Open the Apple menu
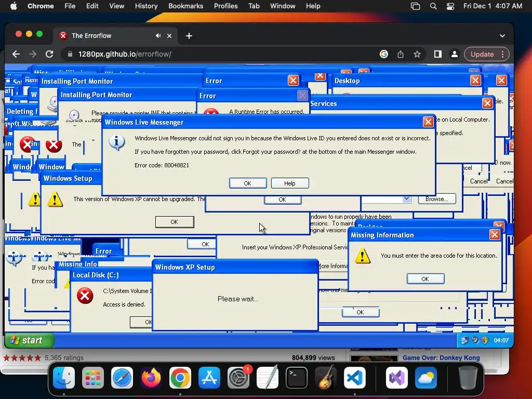Viewport: 532px width, 399px height. coord(14,6)
